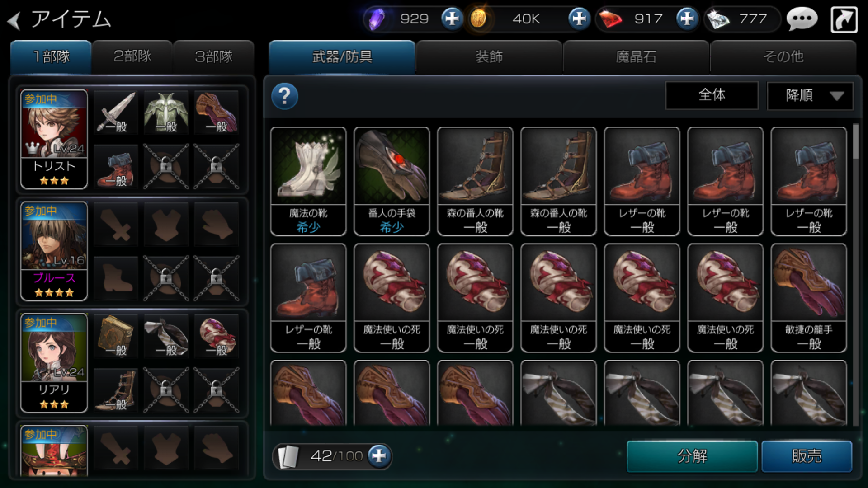Viewport: 868px width, 488px height.
Task: Select the トリスト character portrait
Action: pos(54,139)
